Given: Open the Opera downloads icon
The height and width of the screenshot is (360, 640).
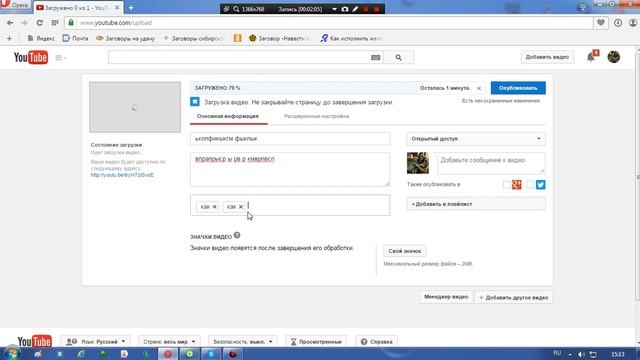Looking at the screenshot, I should click(x=618, y=23).
